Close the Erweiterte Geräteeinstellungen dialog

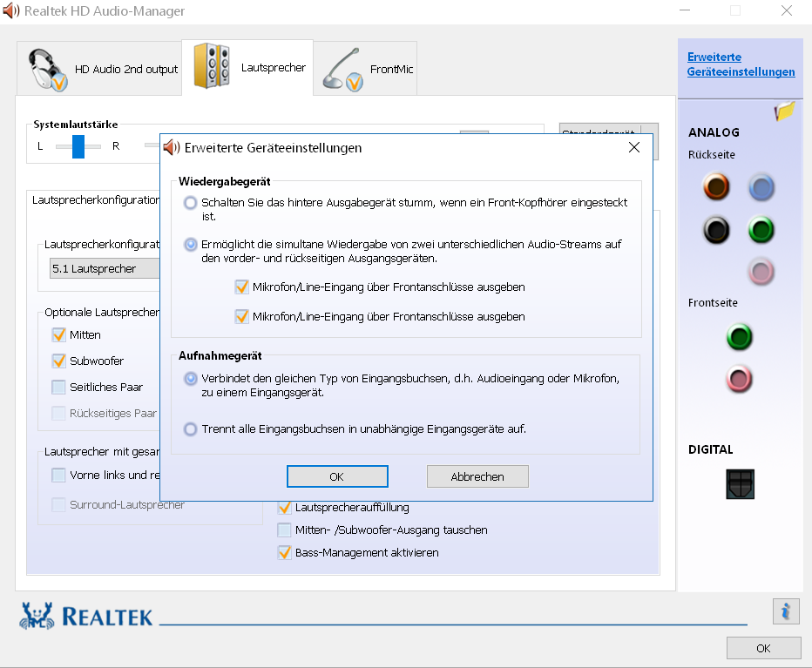(x=634, y=147)
